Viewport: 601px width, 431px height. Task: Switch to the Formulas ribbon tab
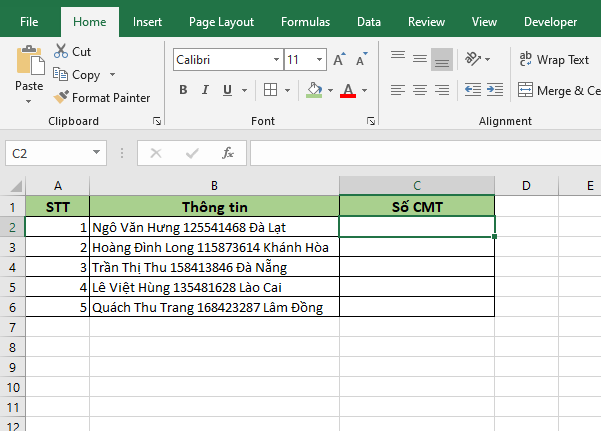pyautogui.click(x=305, y=21)
